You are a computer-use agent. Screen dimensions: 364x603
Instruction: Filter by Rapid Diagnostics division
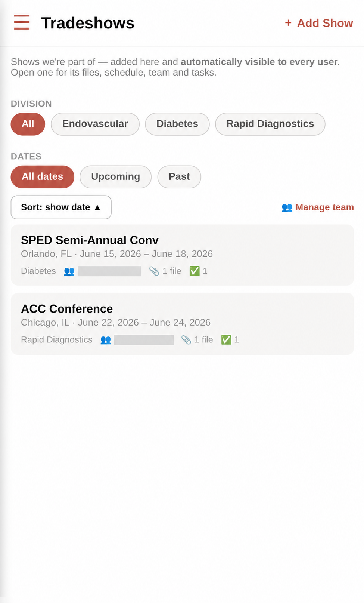pyautogui.click(x=270, y=124)
